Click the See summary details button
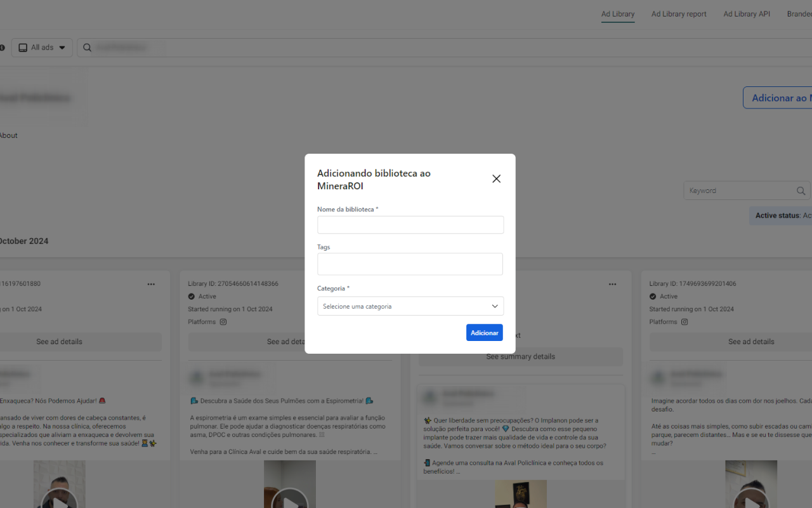 click(x=521, y=357)
